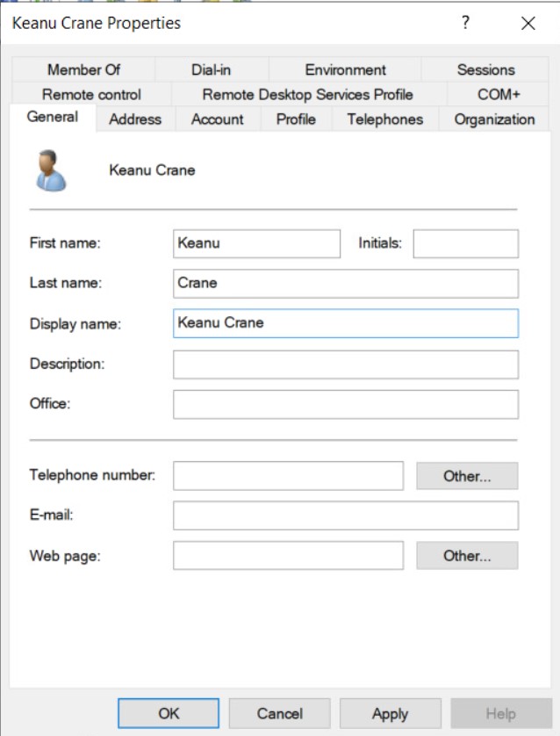This screenshot has width=560, height=736.
Task: Click the question mark help icon in title bar
Action: tap(465, 24)
